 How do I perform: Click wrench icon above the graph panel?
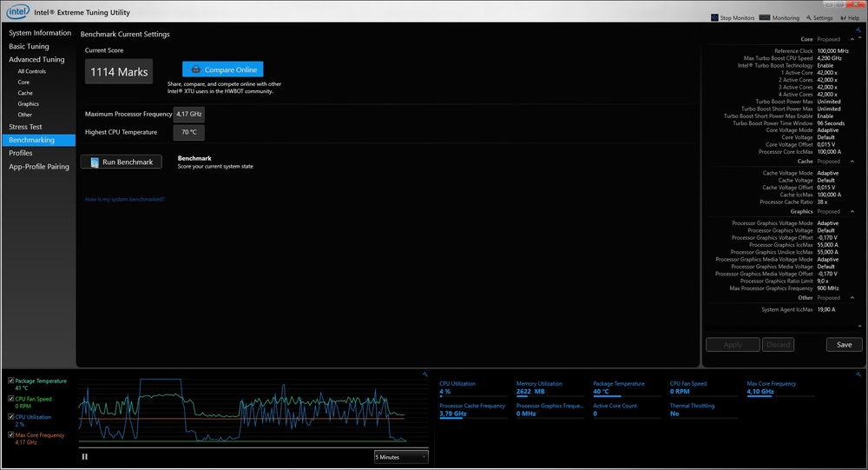point(424,374)
